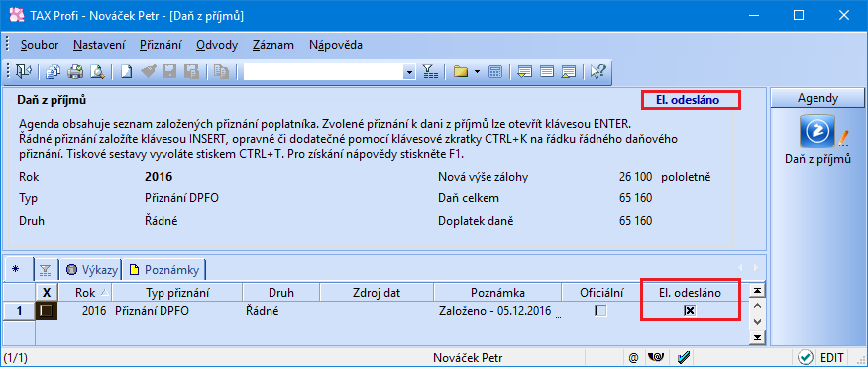The height and width of the screenshot is (367, 868).
Task: Select row number 1 header
Action: tap(19, 311)
